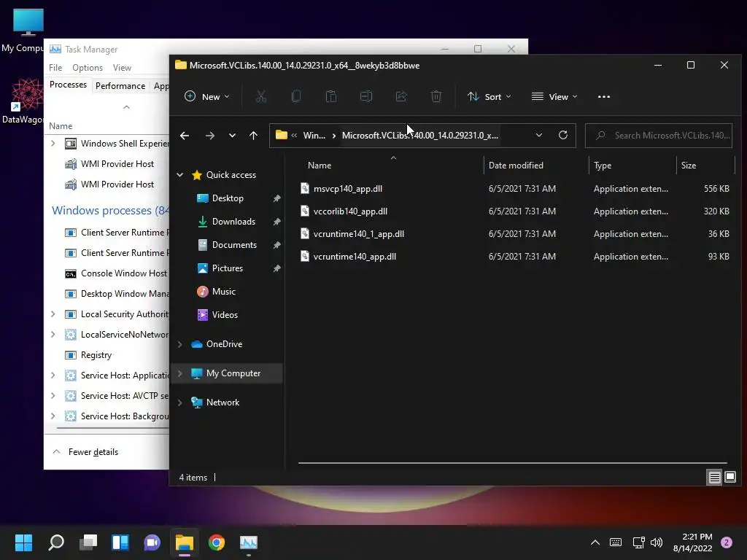Unpin Desktop via its pin icon
This screenshot has height=560, width=747.
click(276, 198)
